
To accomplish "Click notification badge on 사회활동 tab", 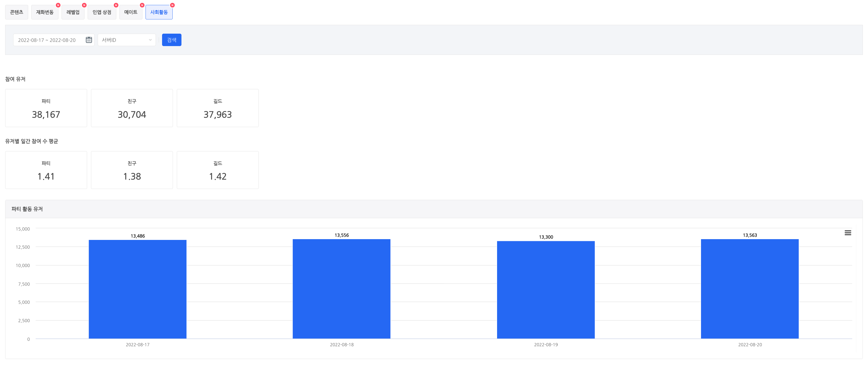I will (x=172, y=5).
